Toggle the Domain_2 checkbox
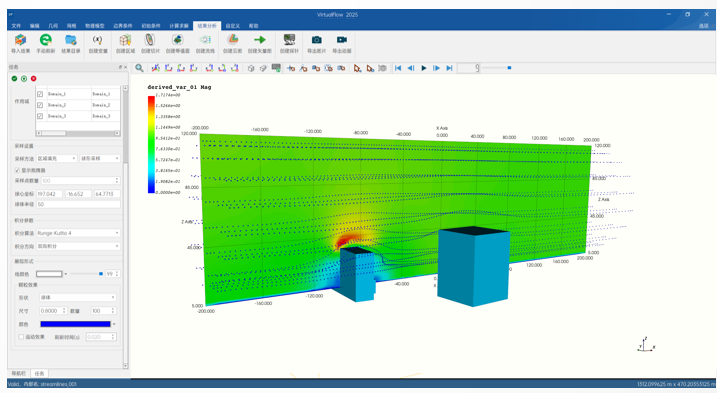The width and height of the screenshot is (717, 393). tap(40, 105)
